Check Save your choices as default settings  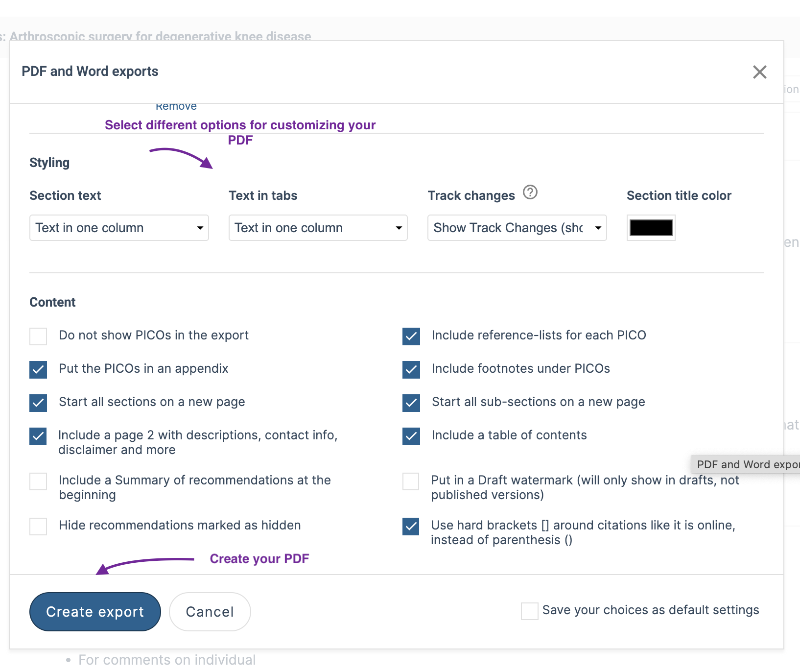[530, 611]
